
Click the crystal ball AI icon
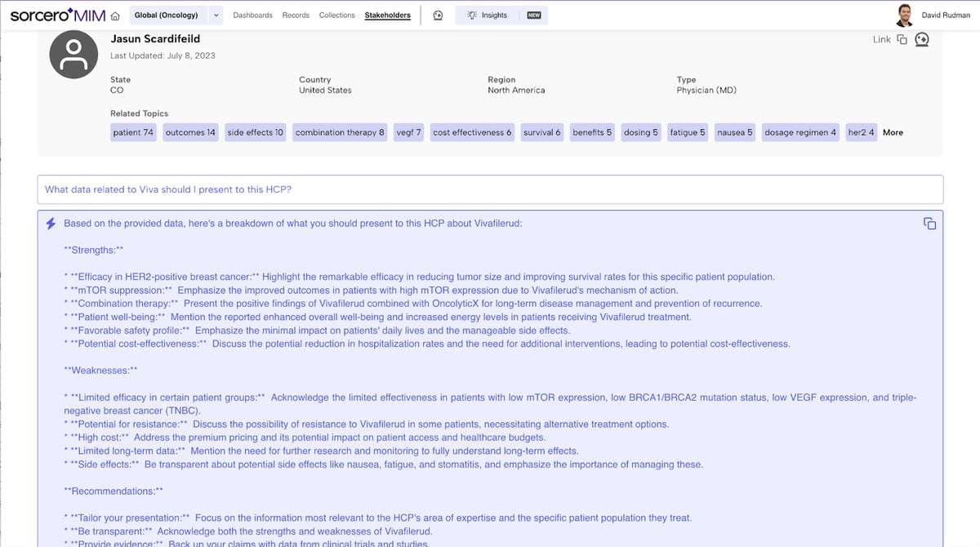click(x=922, y=39)
